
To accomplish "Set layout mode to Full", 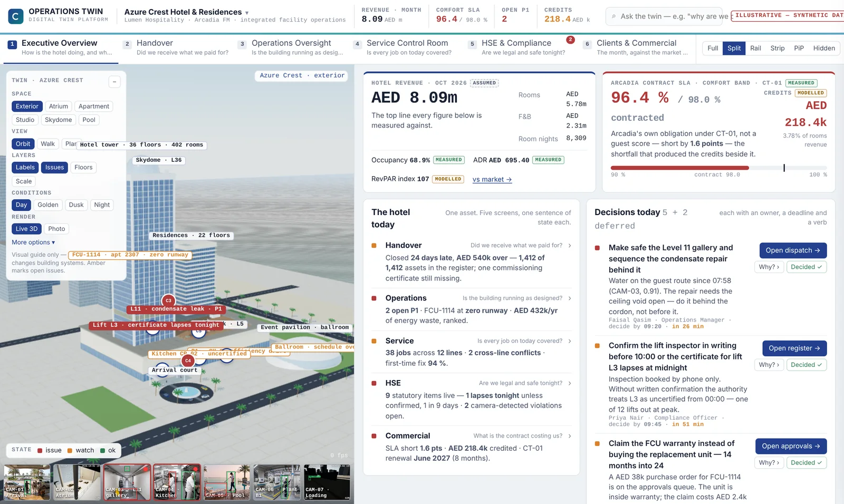I will pyautogui.click(x=713, y=49).
